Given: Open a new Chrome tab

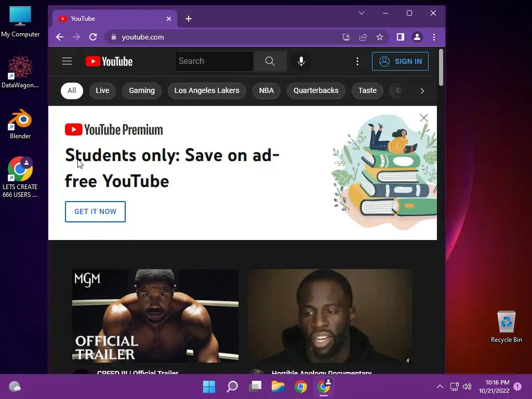Looking at the screenshot, I should pyautogui.click(x=189, y=19).
